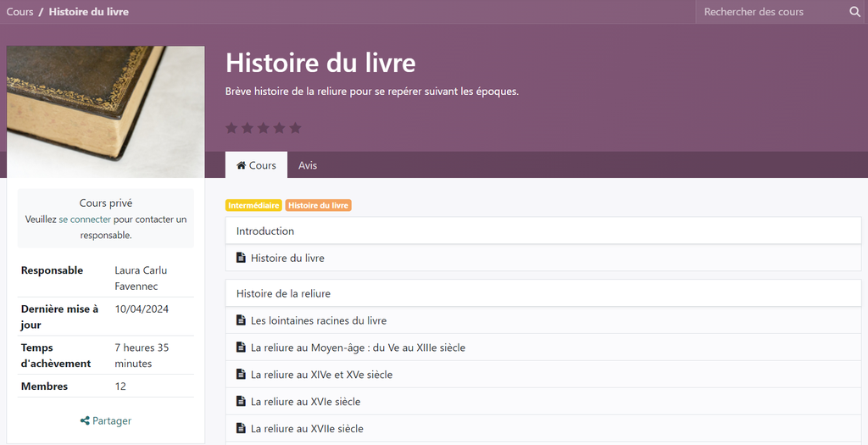The width and height of the screenshot is (868, 445).
Task: Click document icon for Moyen-âge lesson
Action: click(241, 347)
